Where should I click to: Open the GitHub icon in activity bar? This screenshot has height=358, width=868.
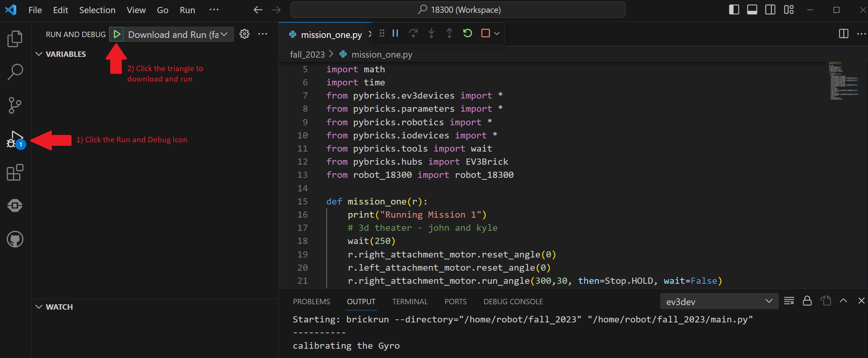pos(15,239)
